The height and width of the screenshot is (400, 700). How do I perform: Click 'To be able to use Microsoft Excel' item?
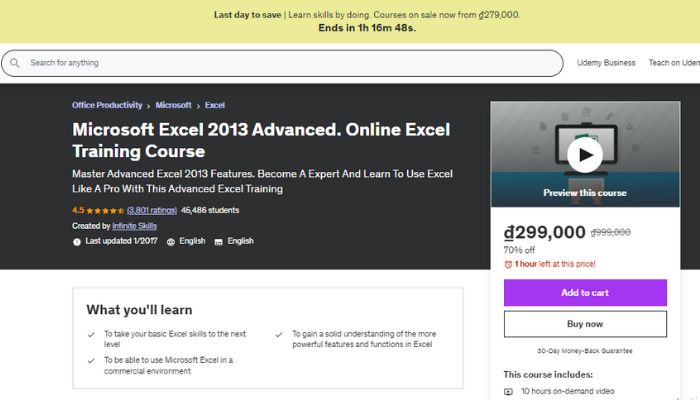click(168, 366)
